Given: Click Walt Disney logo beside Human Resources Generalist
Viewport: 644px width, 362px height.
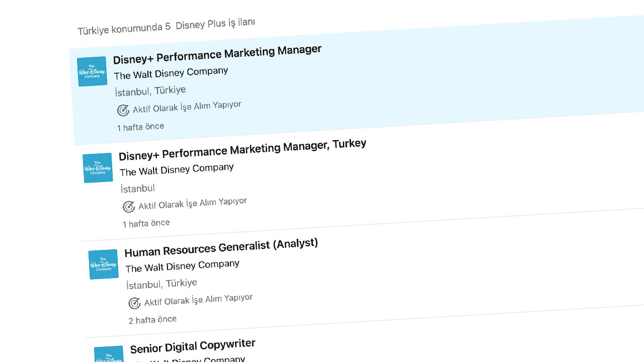Looking at the screenshot, I should pos(104,264).
